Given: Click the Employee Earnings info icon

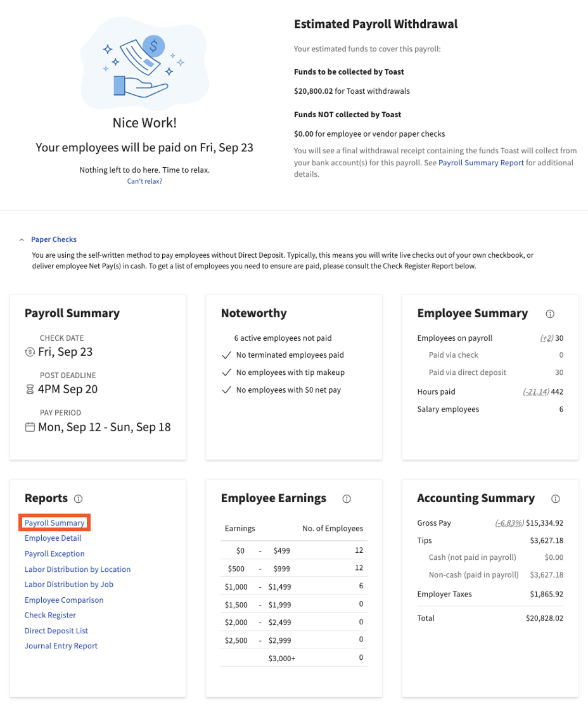Looking at the screenshot, I should (346, 499).
